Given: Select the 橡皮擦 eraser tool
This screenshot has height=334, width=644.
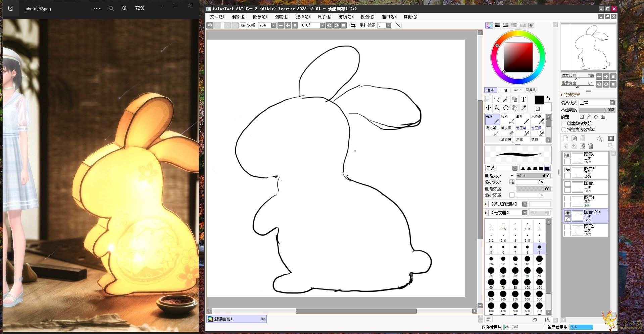Looking at the screenshot, I should click(507, 131).
